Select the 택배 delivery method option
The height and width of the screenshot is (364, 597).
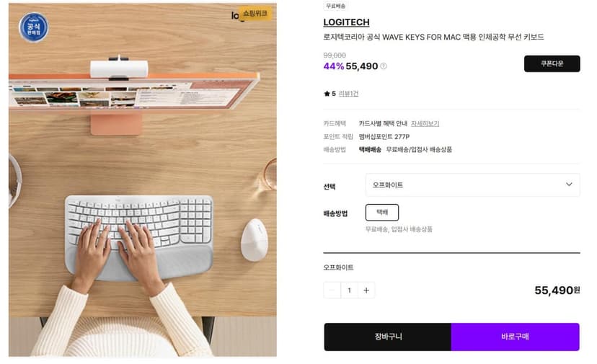tap(382, 213)
